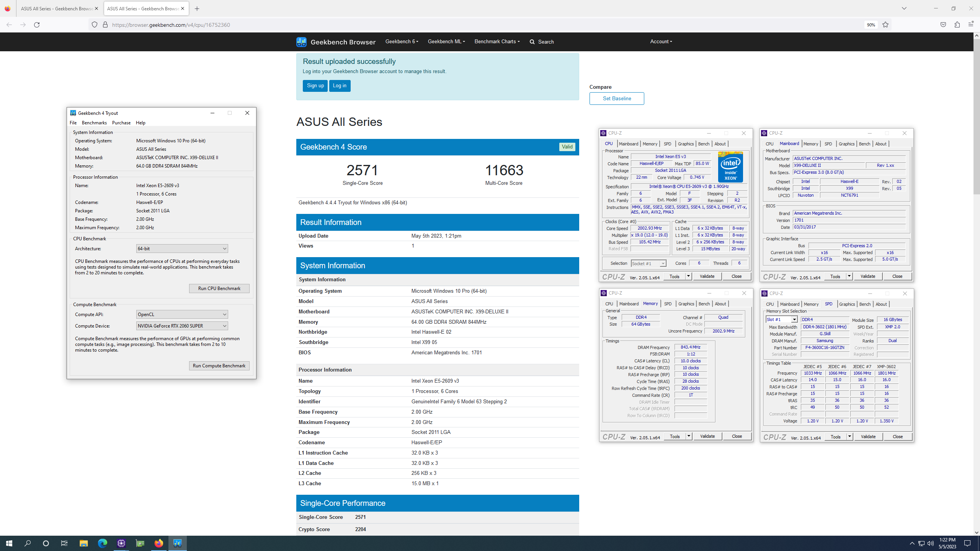Open the Save to Pocket icon
The image size is (980, 551).
943,25
